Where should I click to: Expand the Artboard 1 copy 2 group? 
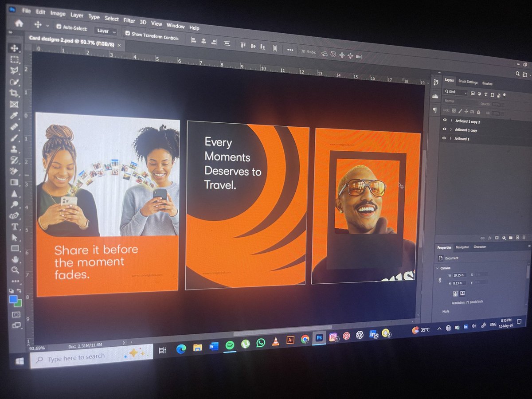pyautogui.click(x=451, y=120)
